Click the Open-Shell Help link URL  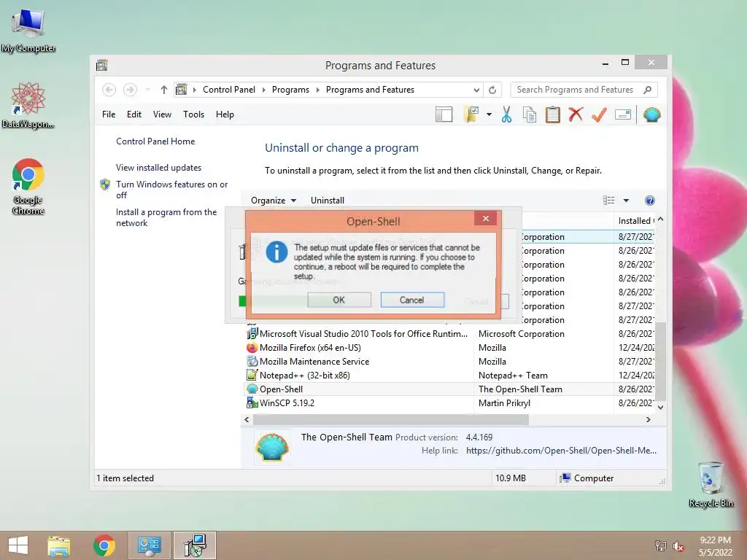(x=561, y=451)
